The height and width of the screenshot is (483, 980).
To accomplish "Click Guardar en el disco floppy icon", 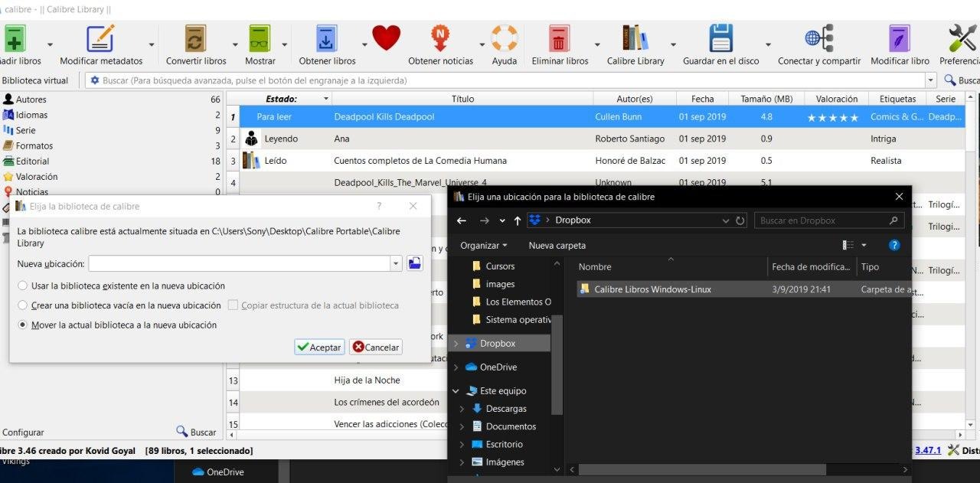I will click(x=721, y=38).
